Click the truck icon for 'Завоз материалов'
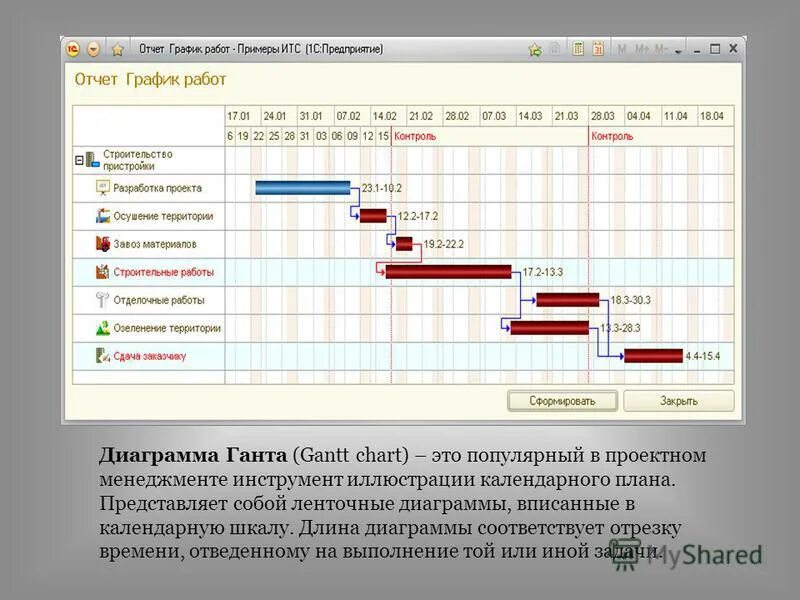Screen dimensions: 800x600 point(101,243)
